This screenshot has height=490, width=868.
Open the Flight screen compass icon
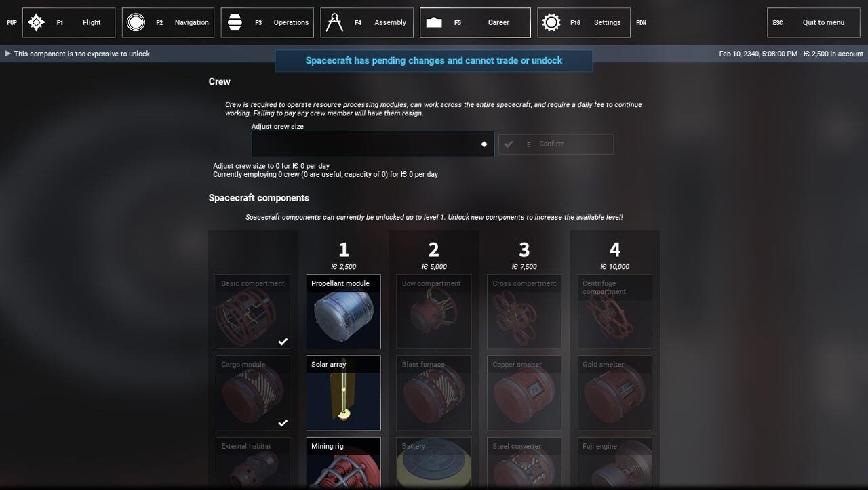pyautogui.click(x=36, y=22)
